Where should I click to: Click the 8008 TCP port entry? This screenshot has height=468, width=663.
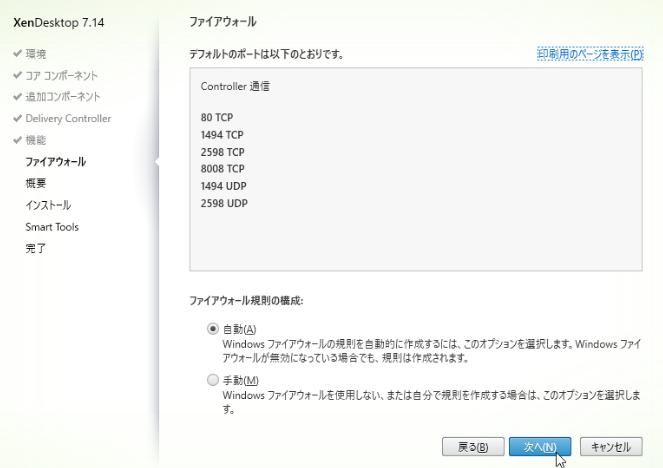tap(222, 169)
